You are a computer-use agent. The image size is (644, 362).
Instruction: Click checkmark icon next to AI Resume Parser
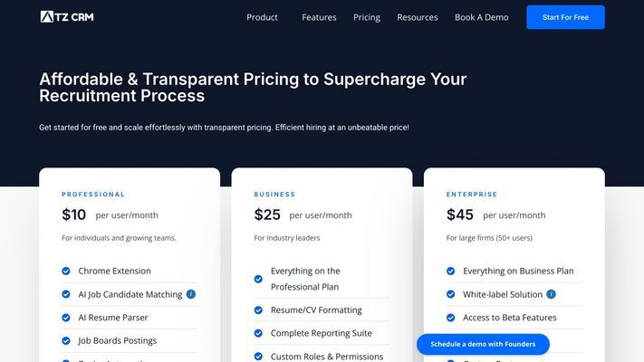point(66,318)
